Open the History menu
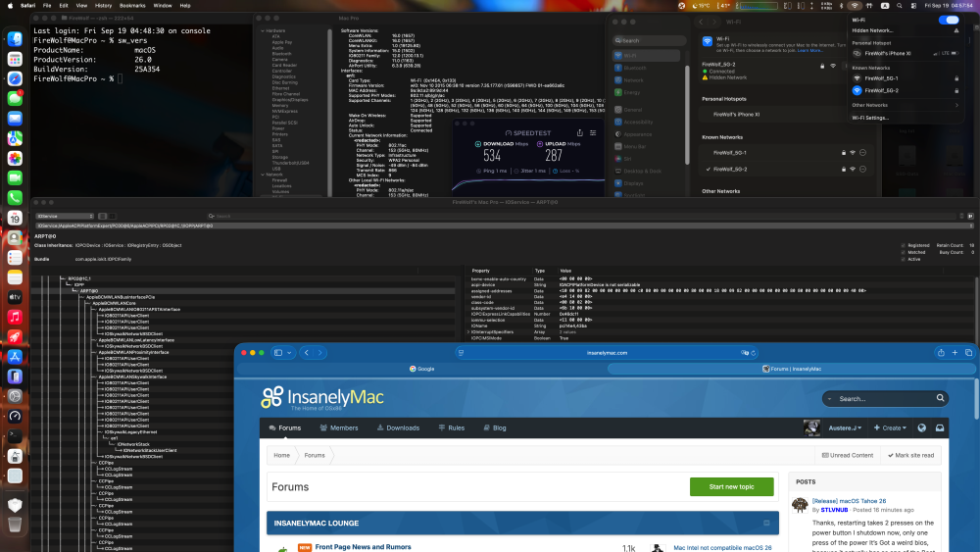Screen dimensions: 980x552 click(x=103, y=6)
